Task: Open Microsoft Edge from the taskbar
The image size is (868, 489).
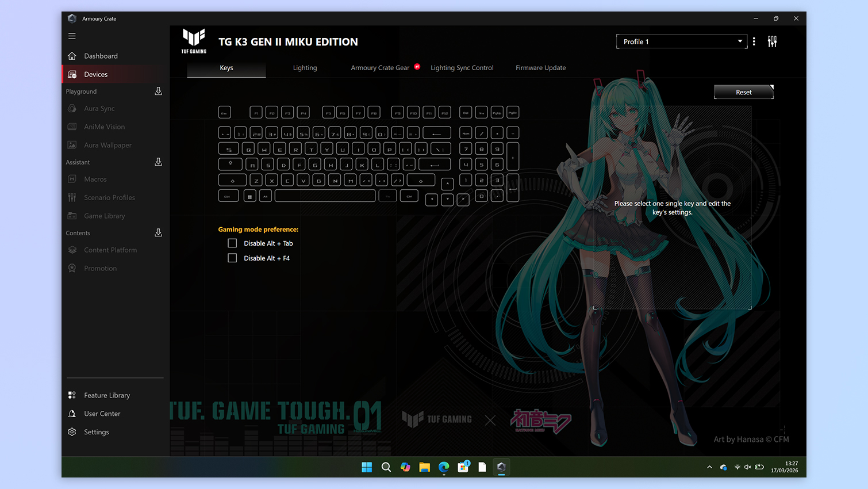Action: point(444,467)
